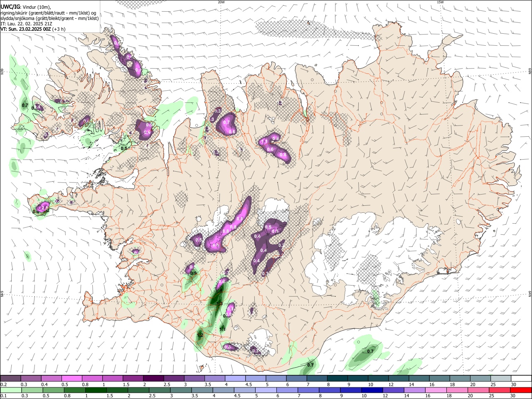
Task: Click the dark green rain swatch starting at 1
Action: [x=96, y=390]
